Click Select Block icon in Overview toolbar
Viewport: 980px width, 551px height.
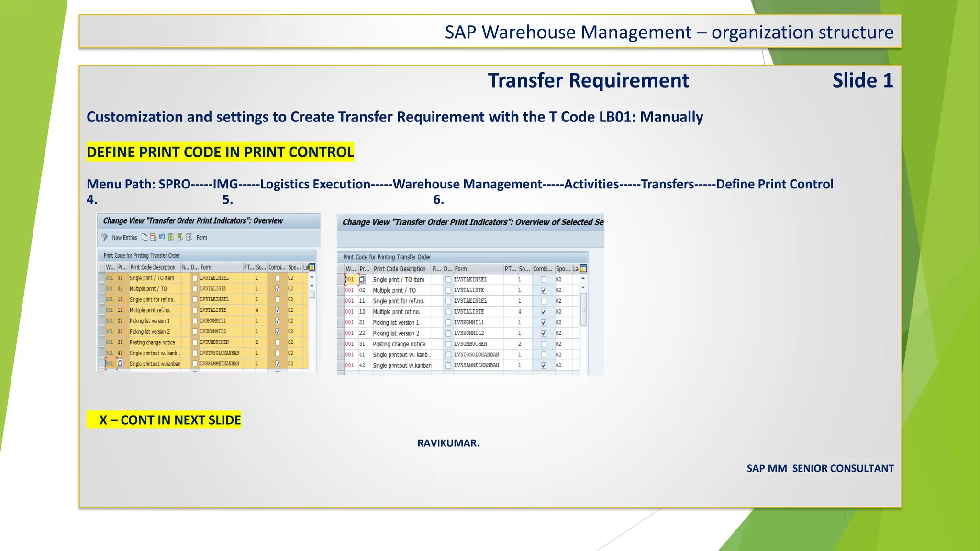click(x=180, y=237)
